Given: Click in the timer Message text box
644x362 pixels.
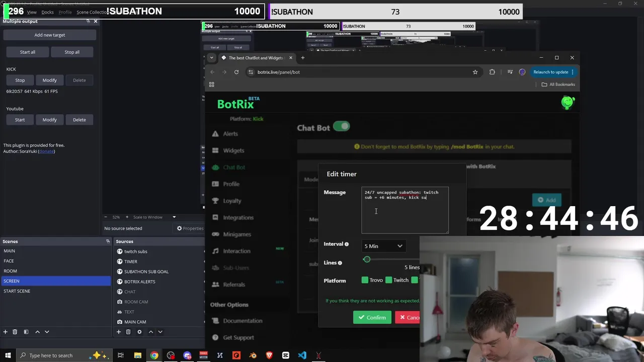Looking at the screenshot, I should click(405, 210).
